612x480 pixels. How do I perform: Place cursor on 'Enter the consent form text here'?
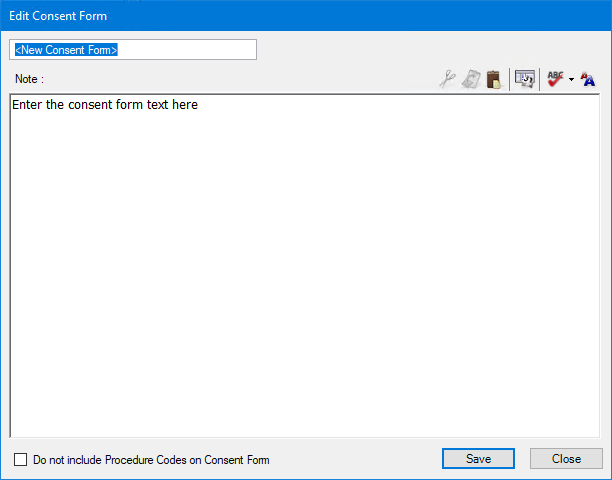pyautogui.click(x=105, y=104)
